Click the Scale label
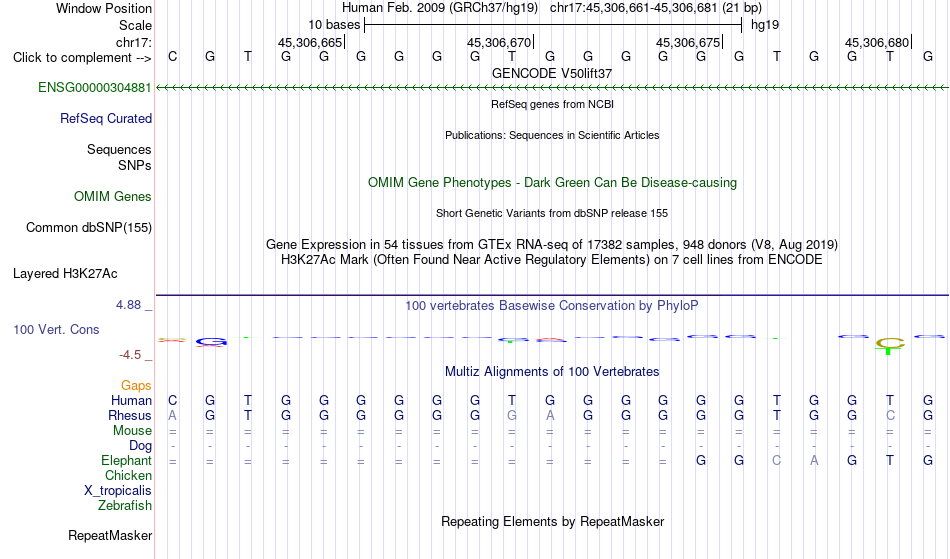This screenshot has width=950, height=559. [135, 25]
